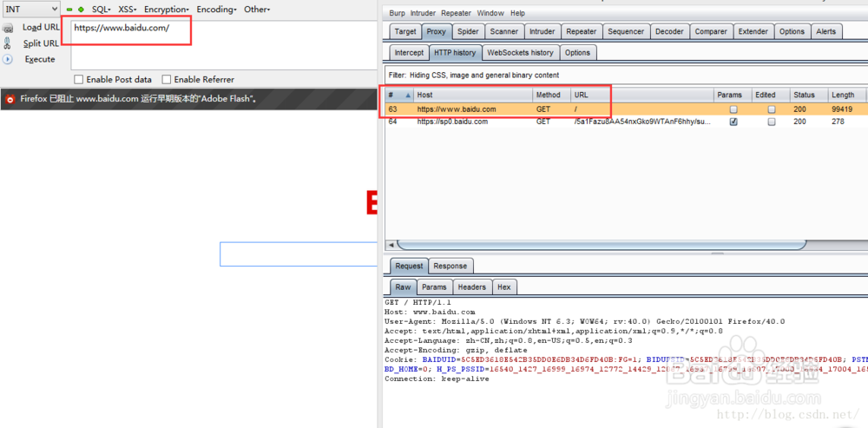Switch to the Alerts tab
This screenshot has width=868, height=428.
[826, 31]
